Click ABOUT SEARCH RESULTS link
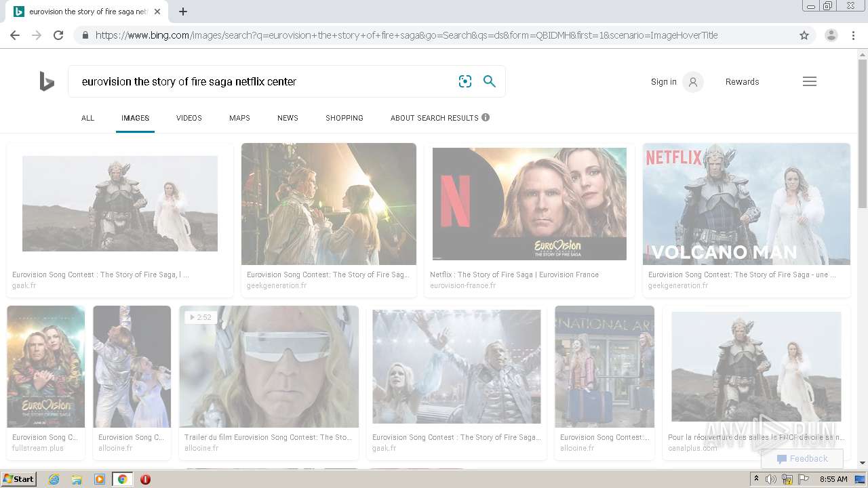The width and height of the screenshot is (868, 488). [x=435, y=118]
